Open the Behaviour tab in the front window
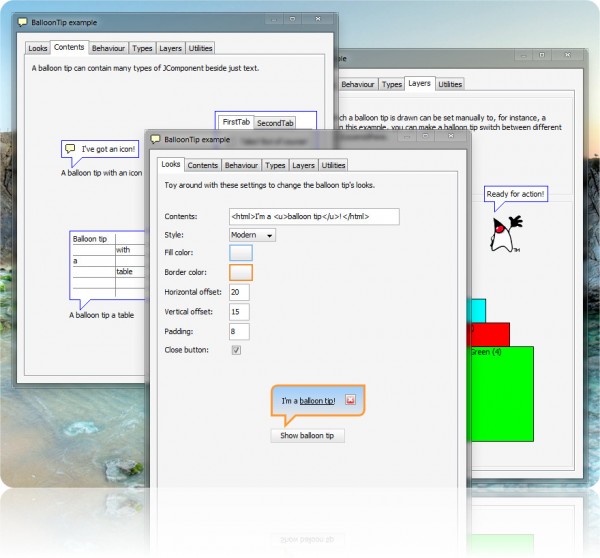This screenshot has width=600, height=558. point(241,165)
